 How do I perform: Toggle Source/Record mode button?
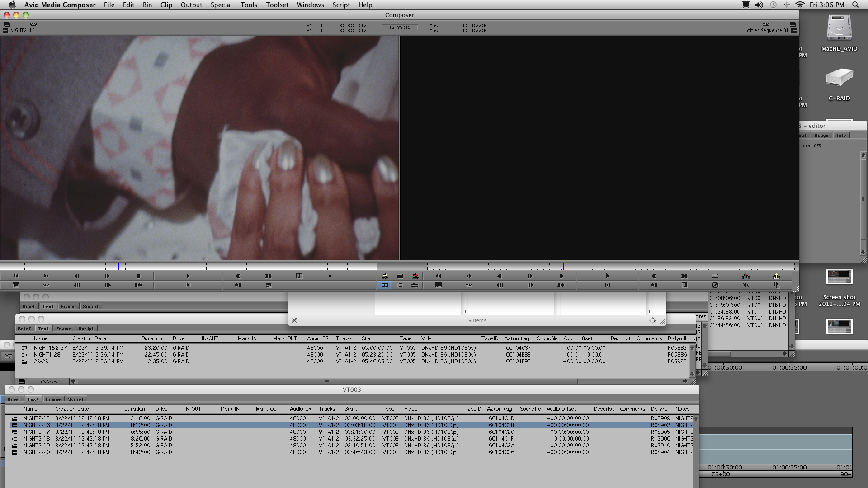tap(385, 285)
